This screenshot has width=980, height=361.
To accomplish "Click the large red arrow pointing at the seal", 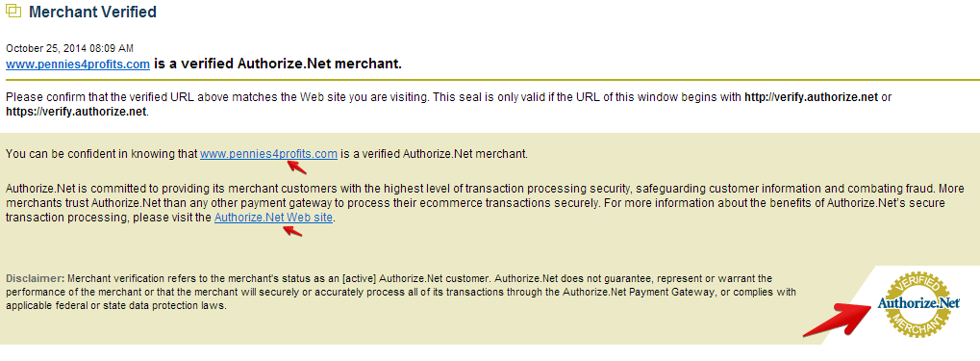I will (x=840, y=319).
